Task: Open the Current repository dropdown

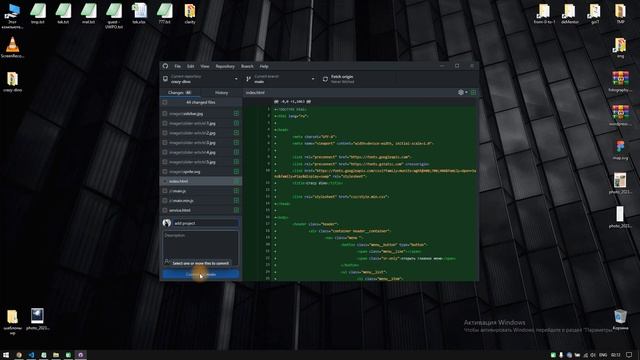Action: 200,79
